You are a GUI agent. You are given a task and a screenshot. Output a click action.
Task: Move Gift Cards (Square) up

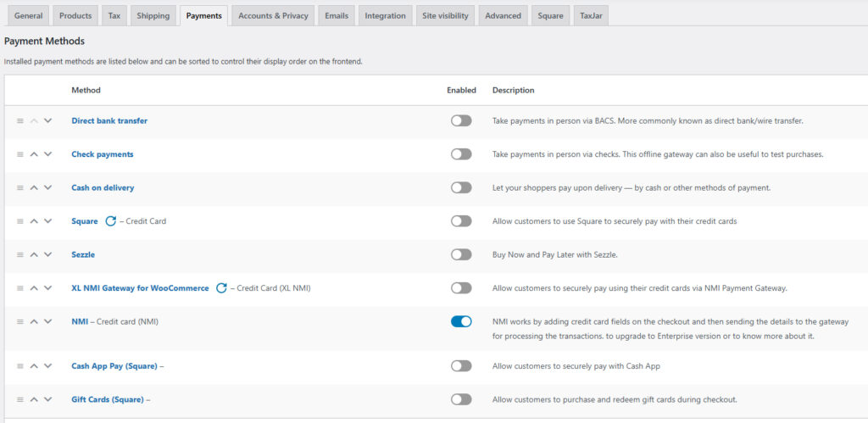click(34, 399)
